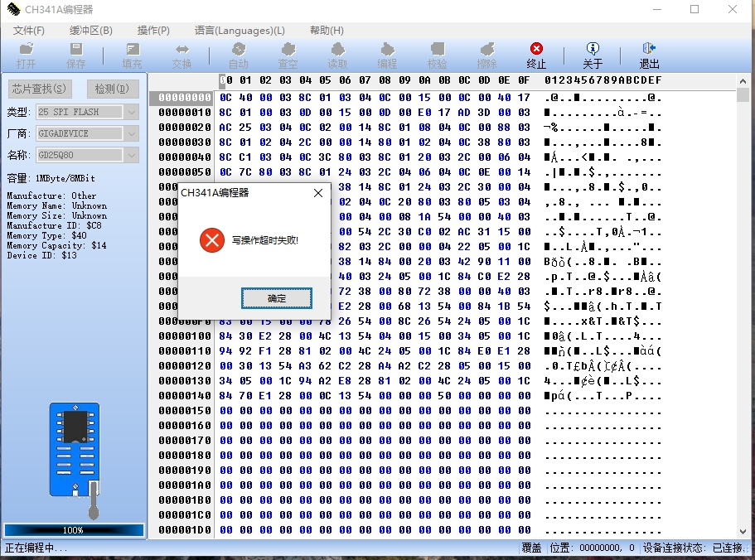Open the 缓冲区(B) menu
The height and width of the screenshot is (560, 755).
point(91,31)
